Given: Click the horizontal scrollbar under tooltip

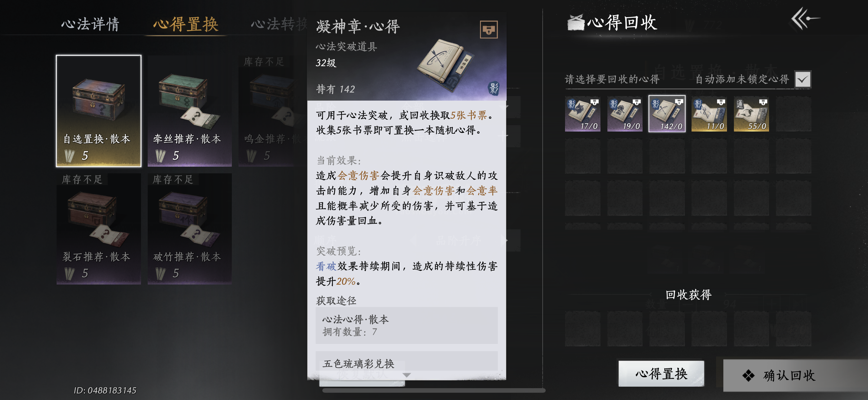Looking at the screenshot, I should click(x=434, y=391).
